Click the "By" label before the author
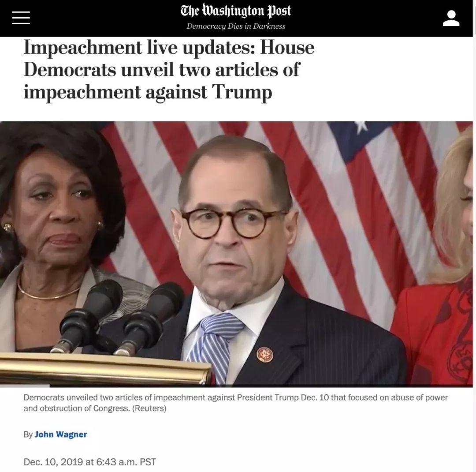 (28, 435)
